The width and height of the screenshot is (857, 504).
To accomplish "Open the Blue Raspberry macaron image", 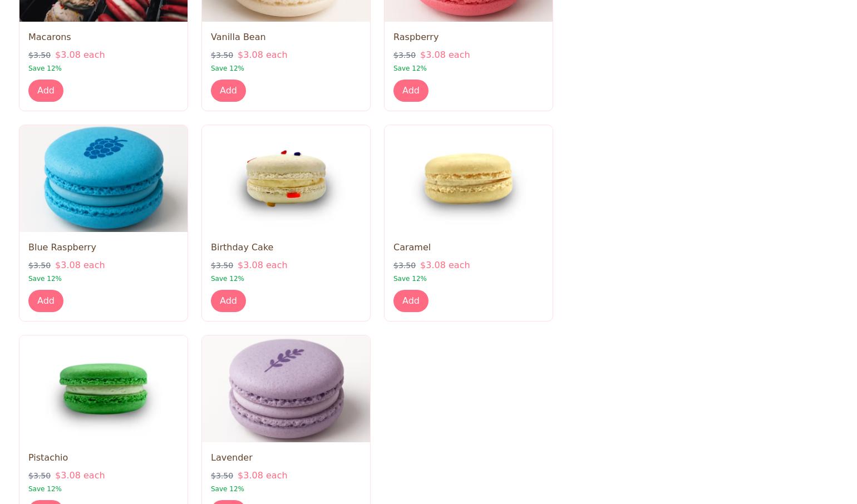I will 104,179.
